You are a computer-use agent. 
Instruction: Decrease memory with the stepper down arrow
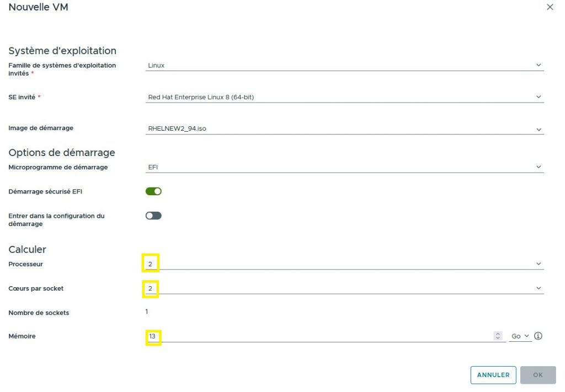tap(498, 338)
